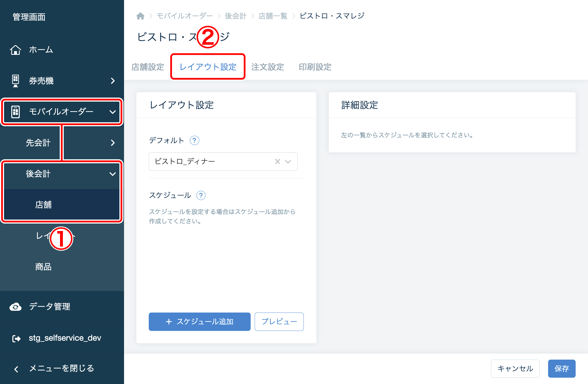Click the 券売機 ticket machine icon

point(16,81)
